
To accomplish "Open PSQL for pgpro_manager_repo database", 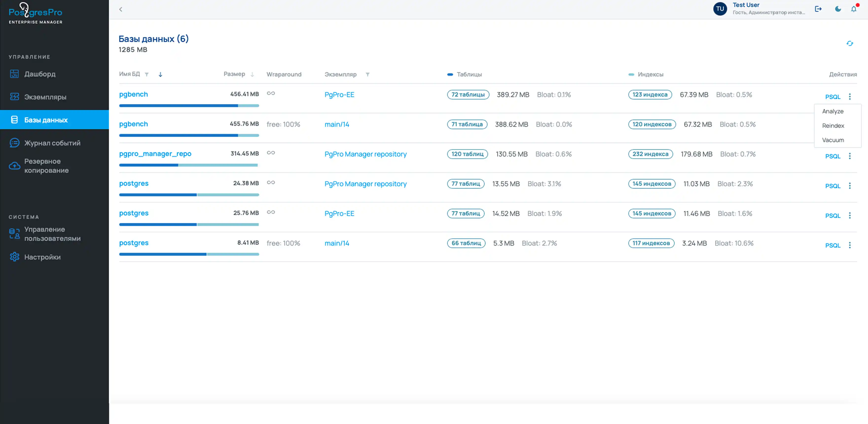I will tap(832, 156).
